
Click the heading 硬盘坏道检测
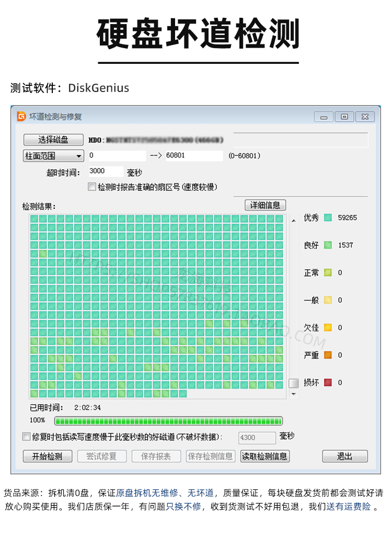(x=198, y=34)
